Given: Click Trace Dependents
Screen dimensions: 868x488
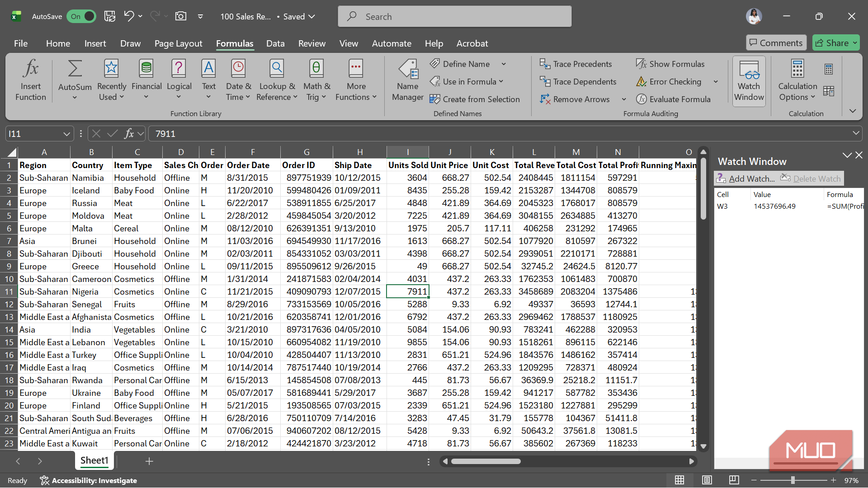Looking at the screenshot, I should (x=578, y=82).
